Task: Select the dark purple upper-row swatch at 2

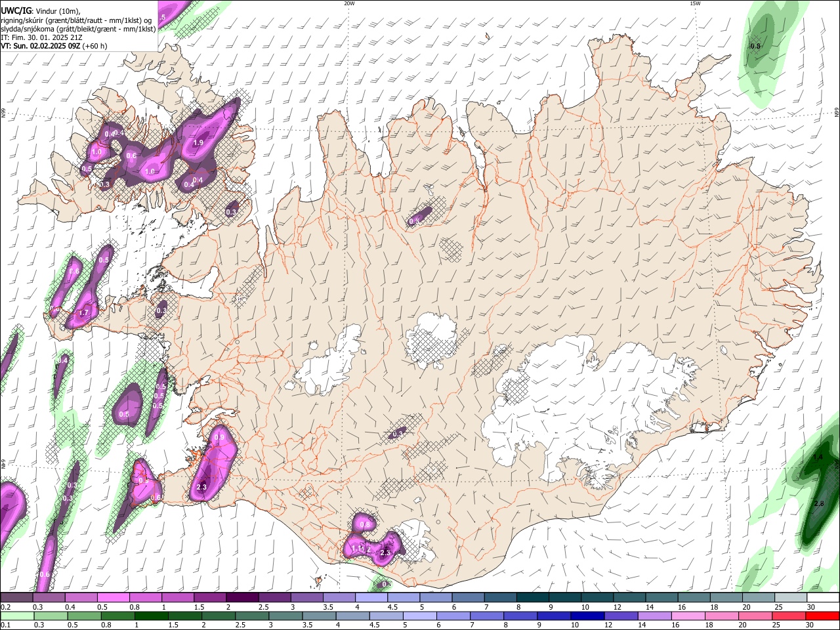Action: [242, 598]
